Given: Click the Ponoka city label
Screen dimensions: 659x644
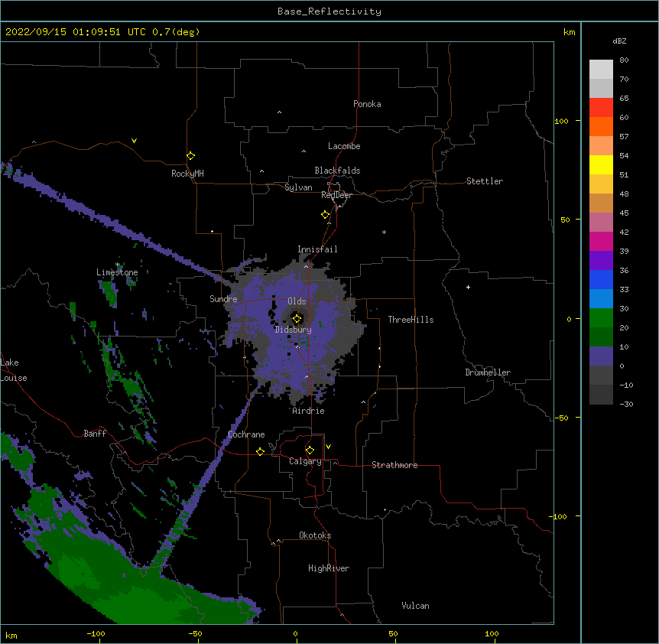Looking at the screenshot, I should point(367,104).
